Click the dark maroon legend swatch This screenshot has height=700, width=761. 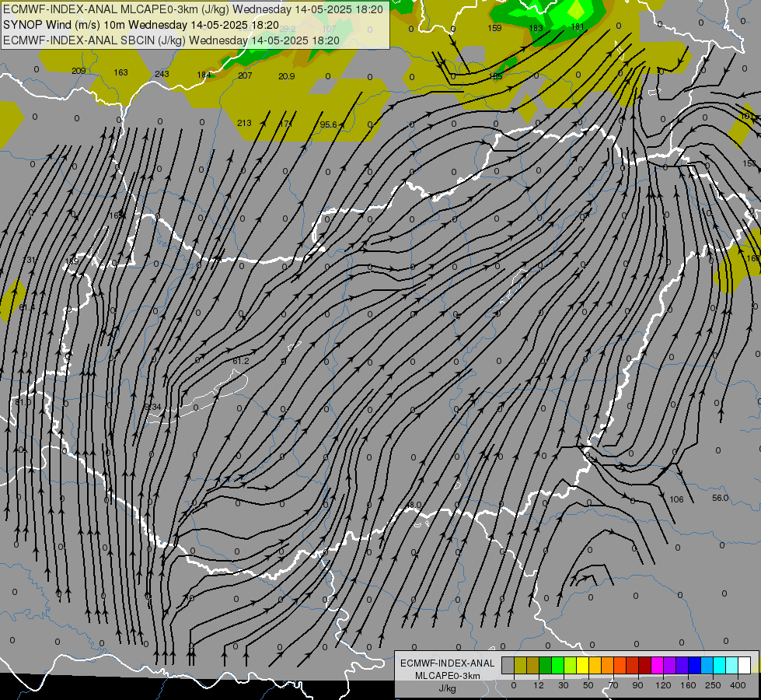coord(645,665)
